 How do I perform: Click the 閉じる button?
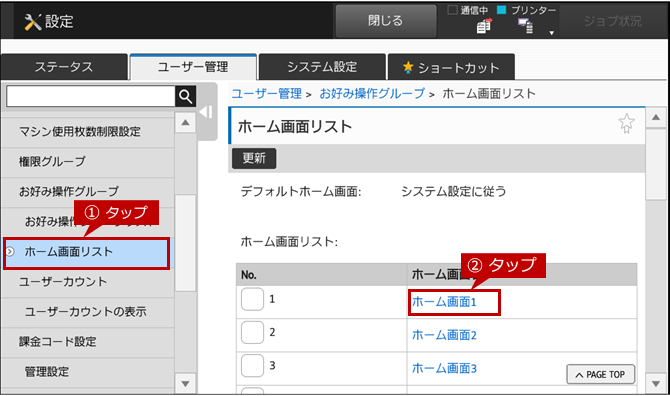(x=386, y=21)
